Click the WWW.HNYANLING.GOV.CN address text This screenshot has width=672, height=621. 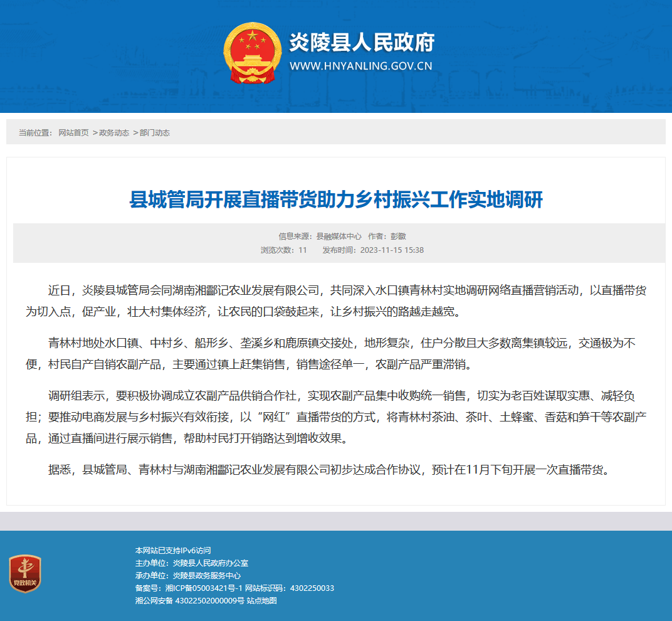click(x=361, y=66)
